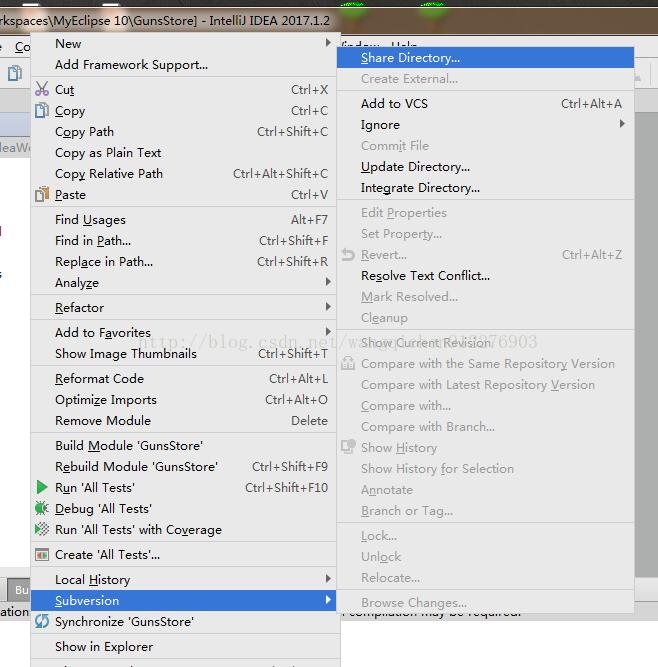Viewport: 658px width, 667px height.
Task: Select Update Directory...
Action: coord(485,167)
